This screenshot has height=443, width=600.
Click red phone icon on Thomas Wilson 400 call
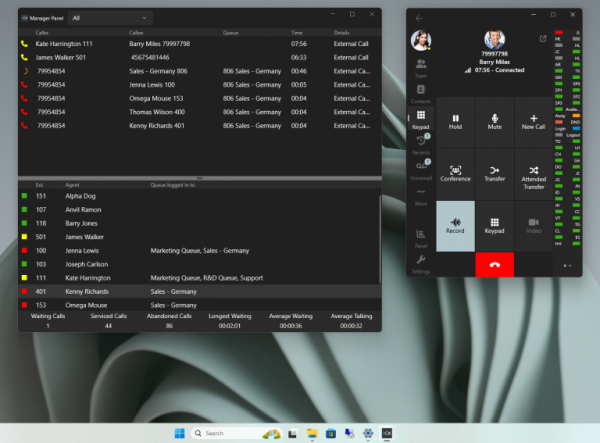[x=24, y=112]
